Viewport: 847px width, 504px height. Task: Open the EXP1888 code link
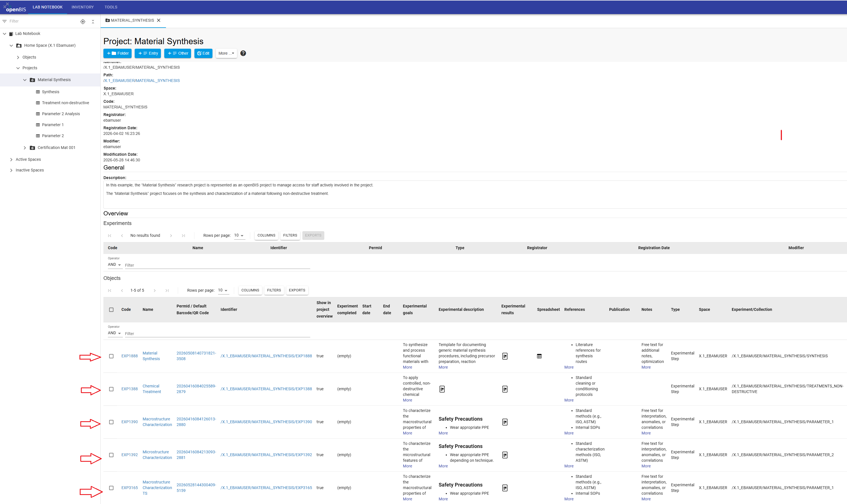(130, 356)
